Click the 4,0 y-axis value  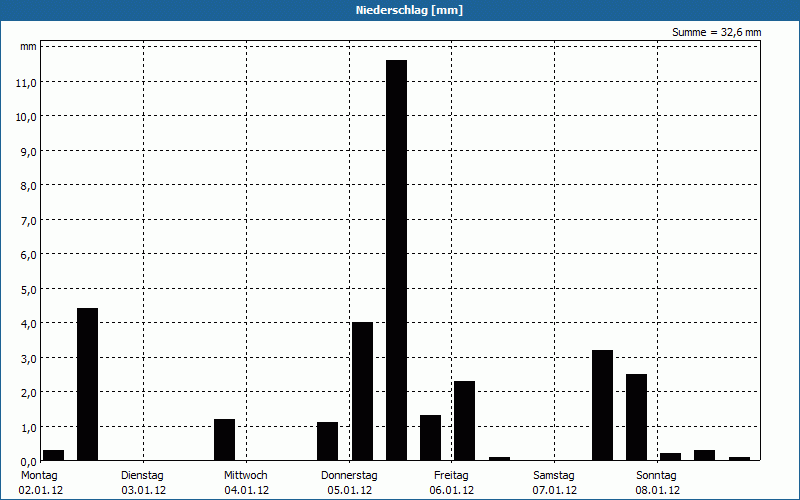[x=29, y=323]
